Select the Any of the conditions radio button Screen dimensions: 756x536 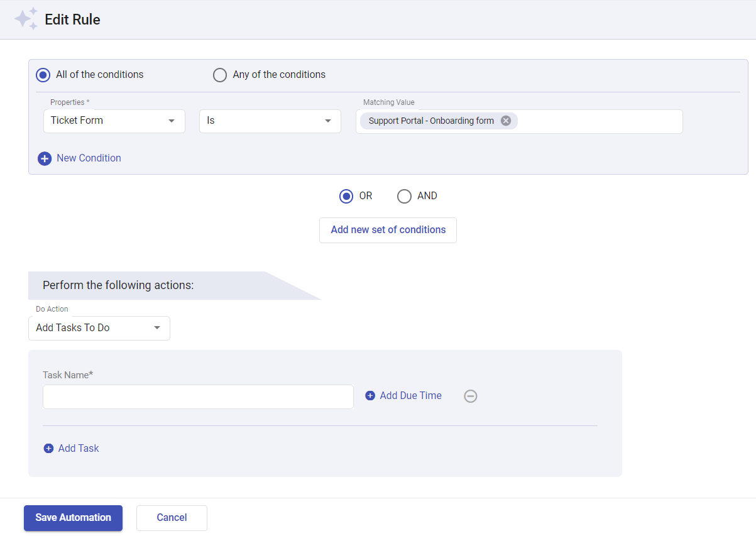(220, 74)
